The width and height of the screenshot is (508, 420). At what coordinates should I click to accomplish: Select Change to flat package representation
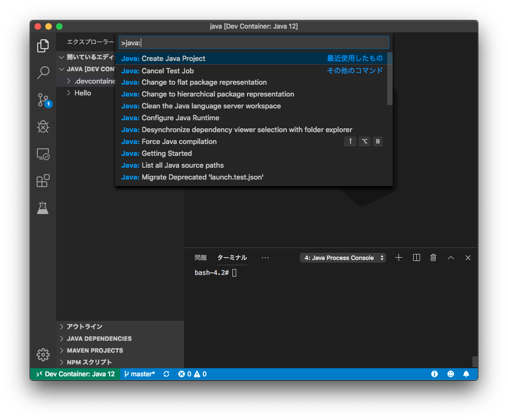point(251,82)
